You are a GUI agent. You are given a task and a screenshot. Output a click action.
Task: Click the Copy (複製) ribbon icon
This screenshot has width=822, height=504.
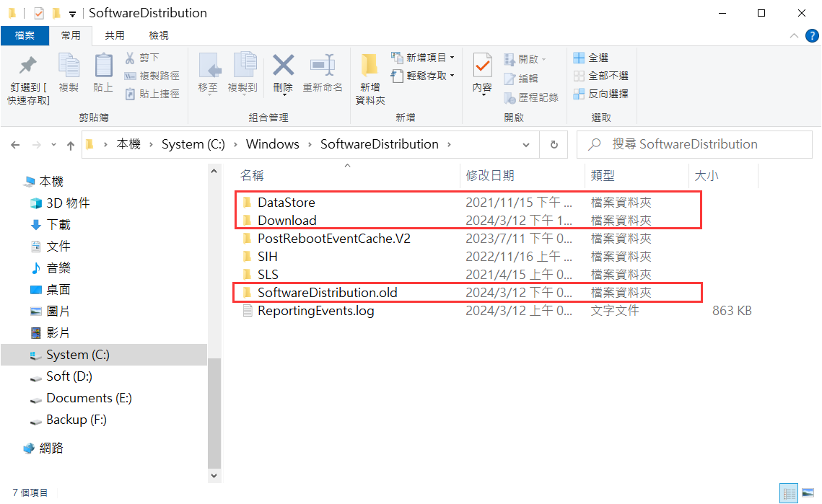[x=69, y=66]
